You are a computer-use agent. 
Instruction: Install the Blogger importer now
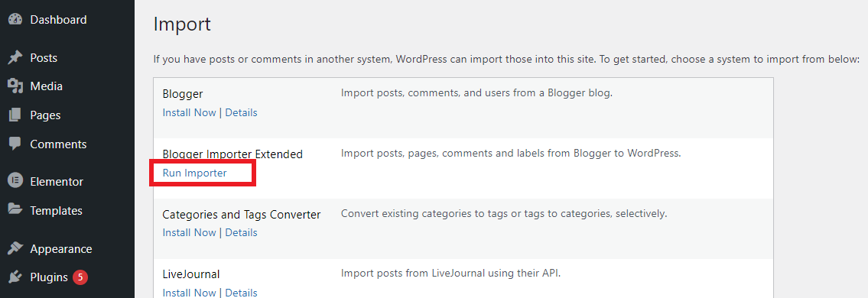point(189,112)
